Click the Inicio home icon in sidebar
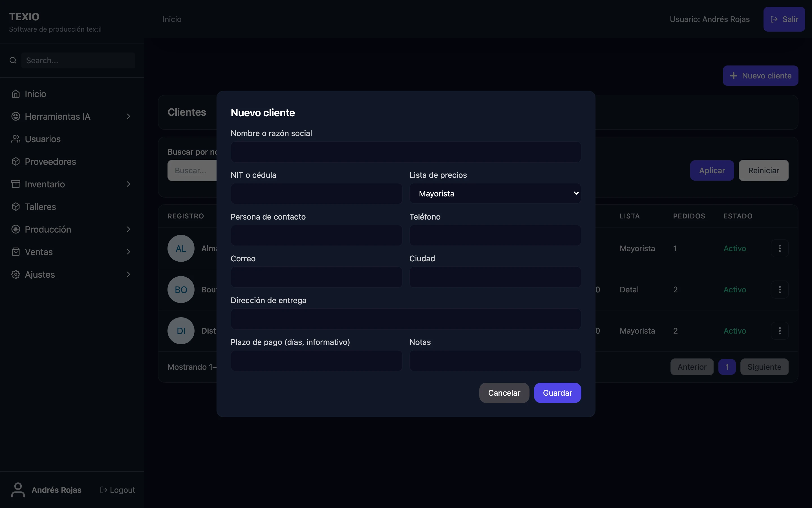This screenshot has height=508, width=812. [x=16, y=94]
